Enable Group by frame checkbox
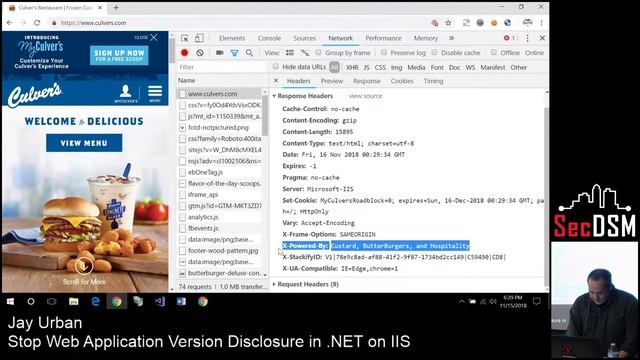 318,52
